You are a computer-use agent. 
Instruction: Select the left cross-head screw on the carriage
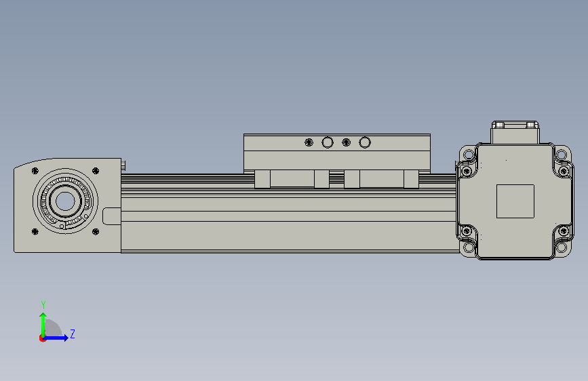pyautogui.click(x=309, y=142)
